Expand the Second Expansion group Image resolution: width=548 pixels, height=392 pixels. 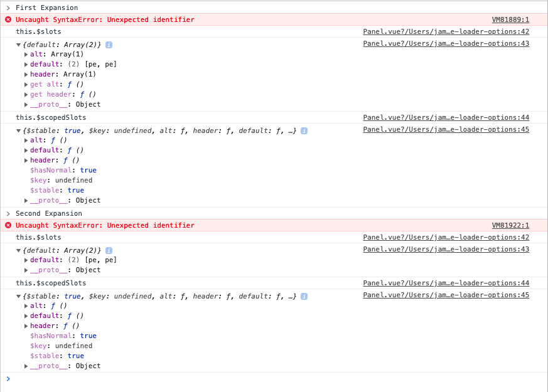click(8, 213)
